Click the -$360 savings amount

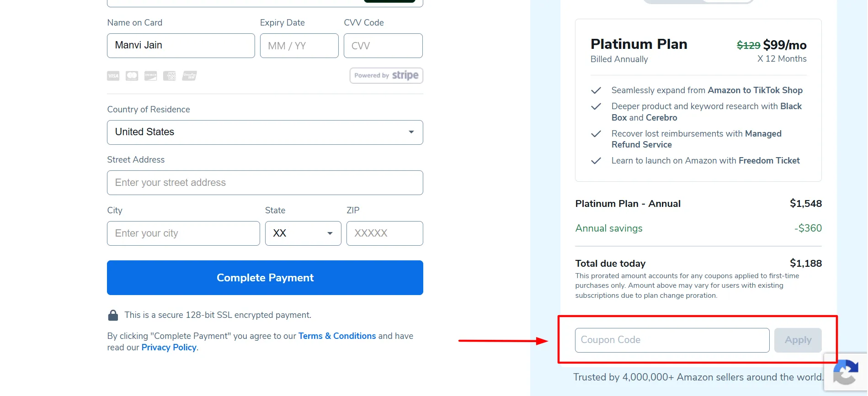(x=808, y=228)
